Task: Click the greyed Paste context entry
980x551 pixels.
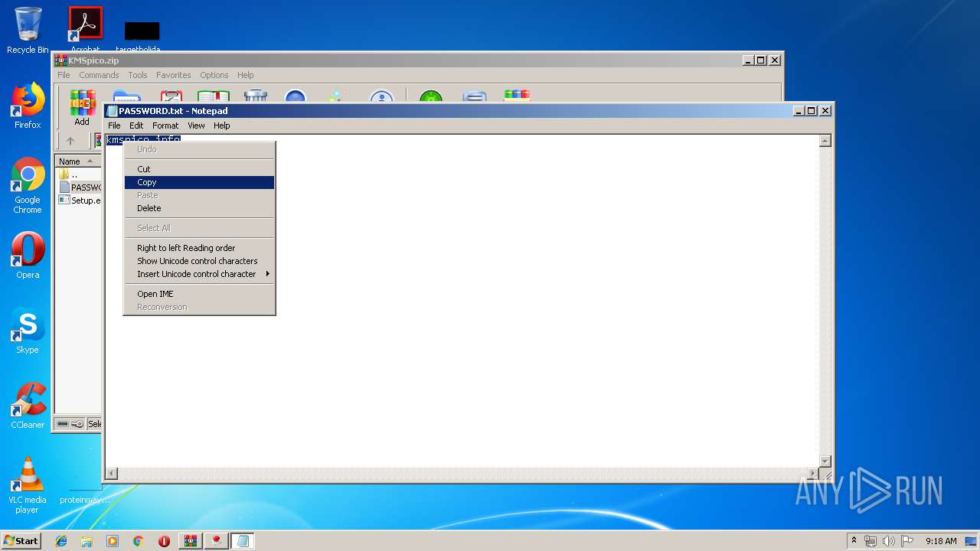Action: coord(199,195)
